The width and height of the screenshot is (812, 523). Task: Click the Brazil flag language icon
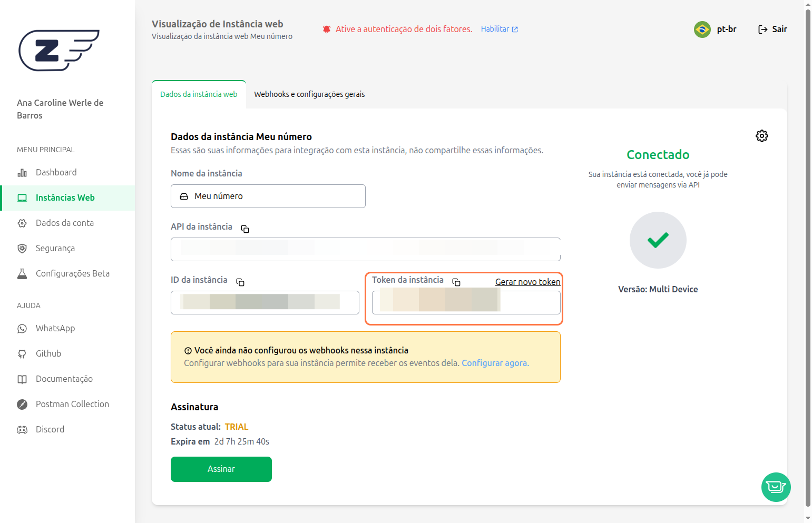click(702, 29)
